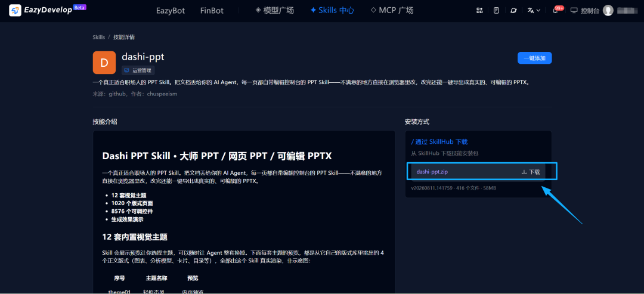644x294 pixels.
Task: Click the 1020 个版式页面 bullet
Action: point(132,203)
